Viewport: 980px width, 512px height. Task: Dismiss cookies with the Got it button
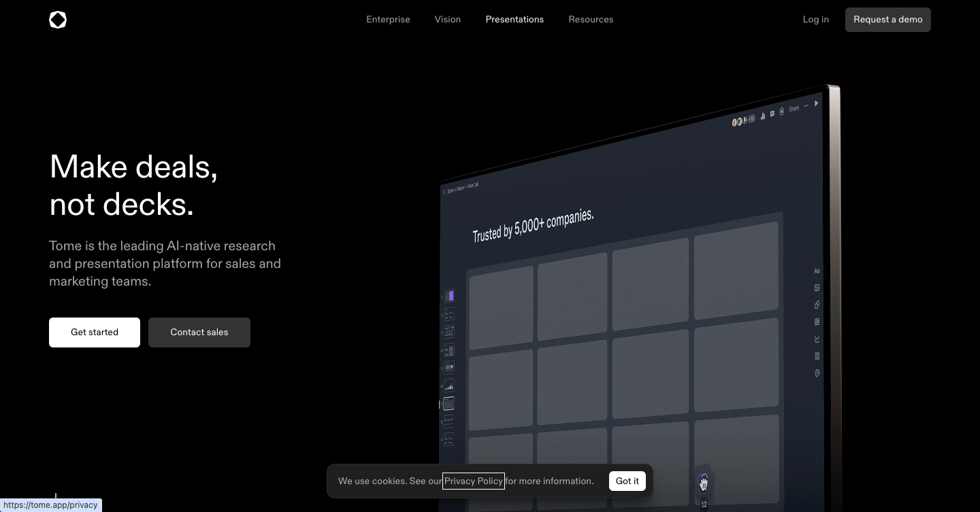click(x=627, y=481)
